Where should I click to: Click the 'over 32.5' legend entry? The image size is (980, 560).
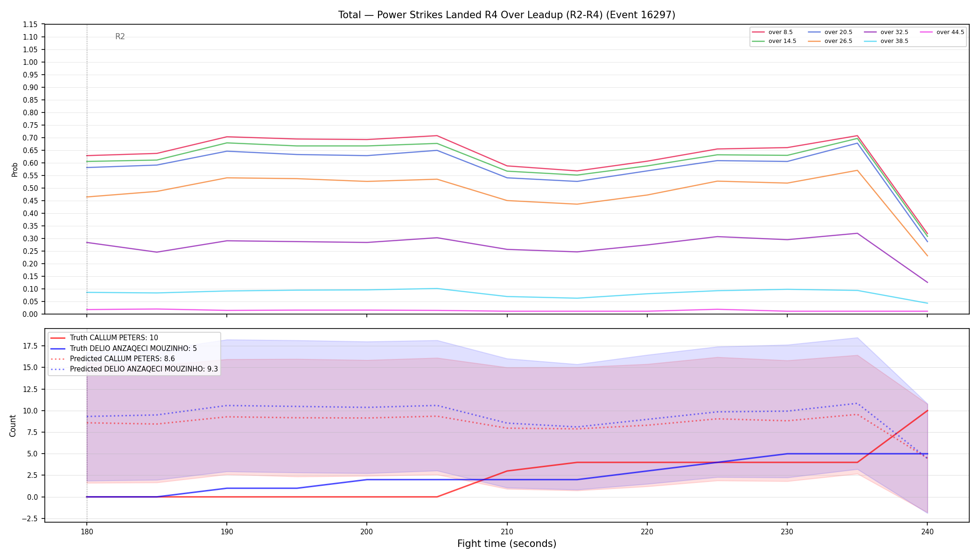pos(886,32)
